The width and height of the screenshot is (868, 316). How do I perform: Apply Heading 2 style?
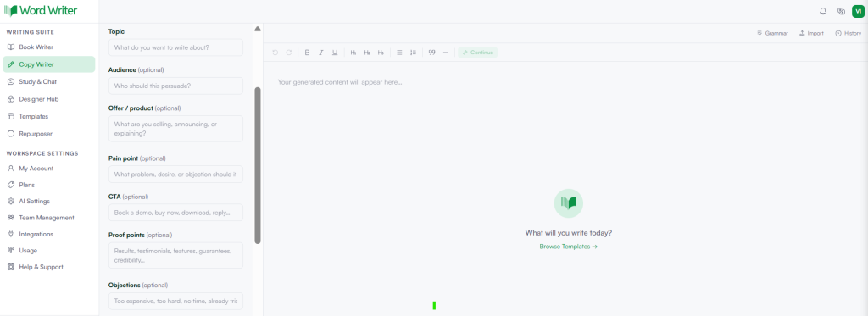click(367, 53)
